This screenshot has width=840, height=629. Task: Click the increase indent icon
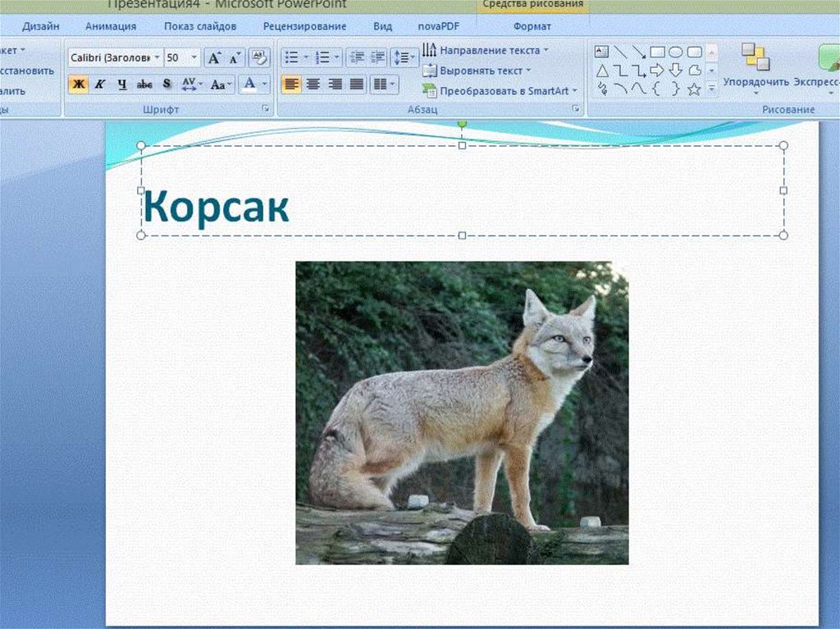click(377, 57)
